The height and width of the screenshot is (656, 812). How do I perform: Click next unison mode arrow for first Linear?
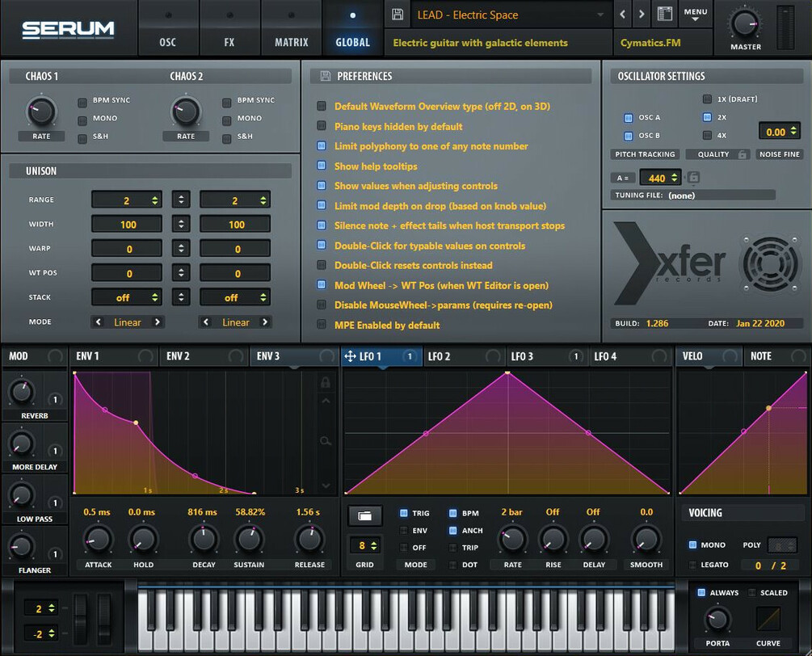tap(157, 322)
